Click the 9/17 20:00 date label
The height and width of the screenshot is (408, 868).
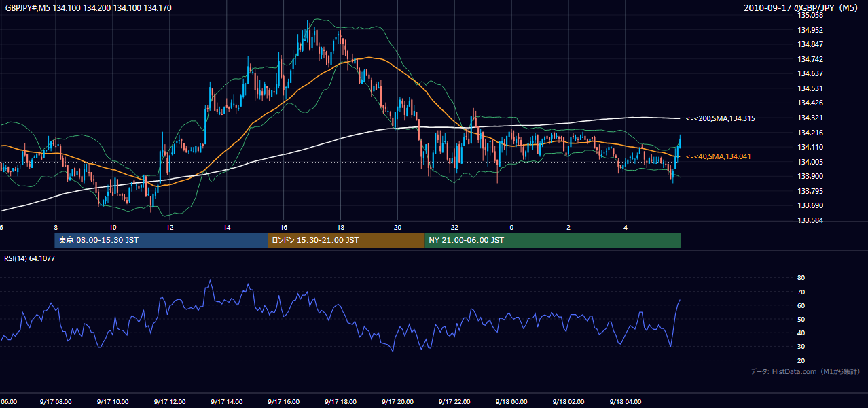coord(398,401)
